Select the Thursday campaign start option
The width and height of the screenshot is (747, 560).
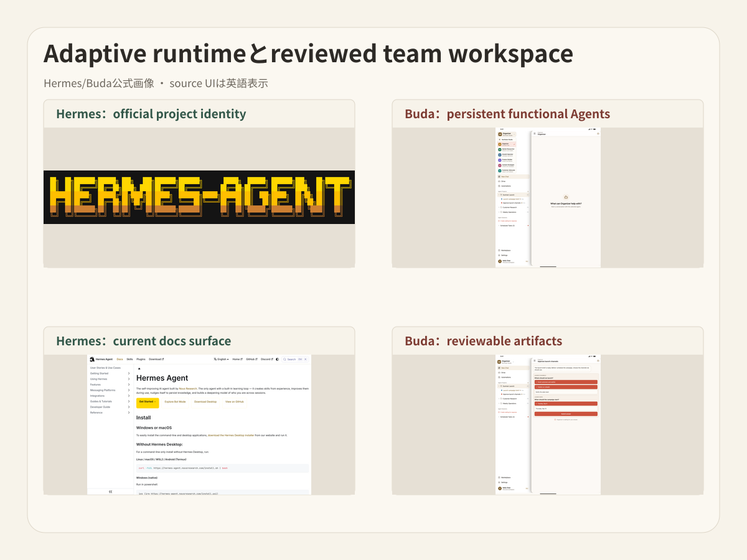(x=566, y=409)
